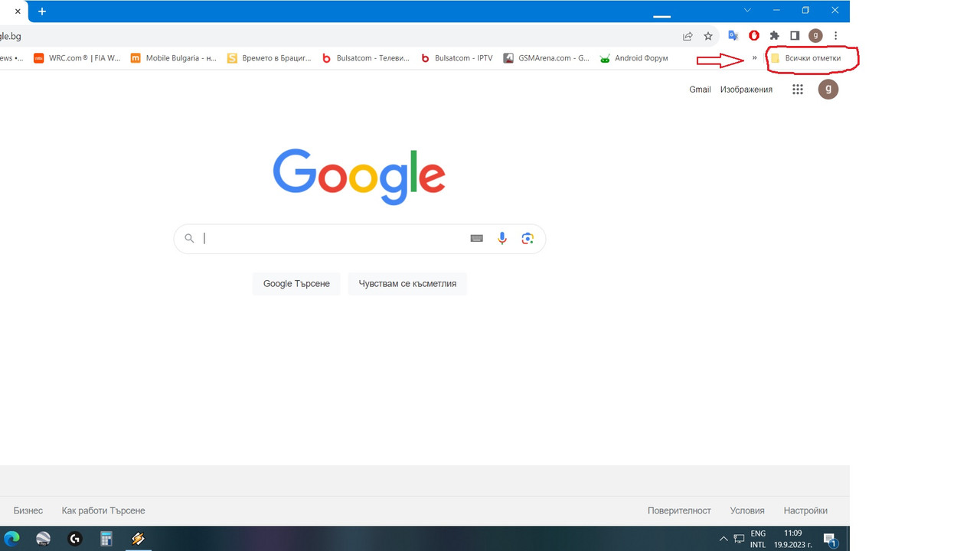
Task: Open Изображения from the top menu
Action: click(x=746, y=90)
